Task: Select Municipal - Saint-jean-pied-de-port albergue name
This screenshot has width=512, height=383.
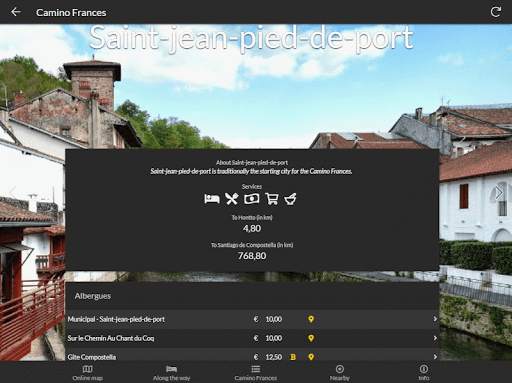Action: point(116,319)
